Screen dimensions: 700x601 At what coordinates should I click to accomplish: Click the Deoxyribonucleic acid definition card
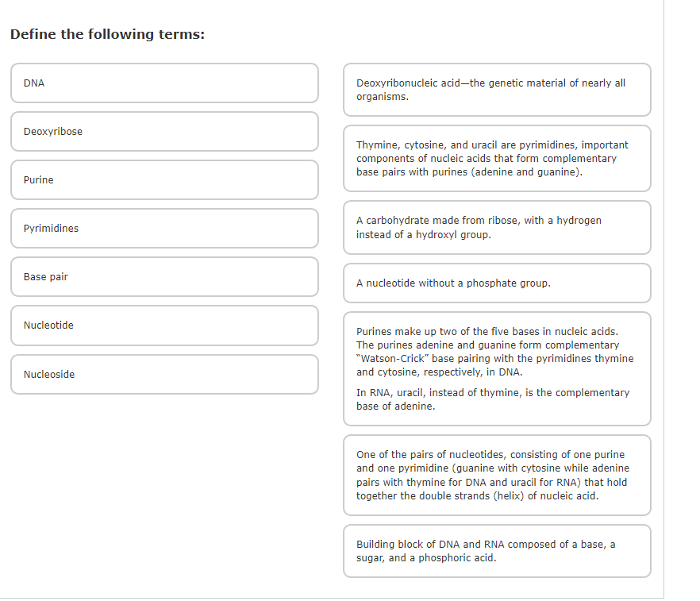(497, 90)
